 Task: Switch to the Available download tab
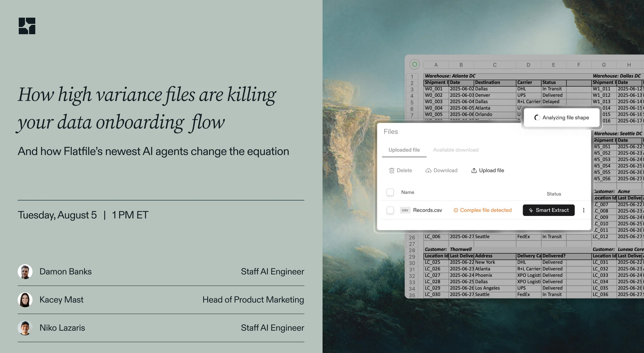456,150
